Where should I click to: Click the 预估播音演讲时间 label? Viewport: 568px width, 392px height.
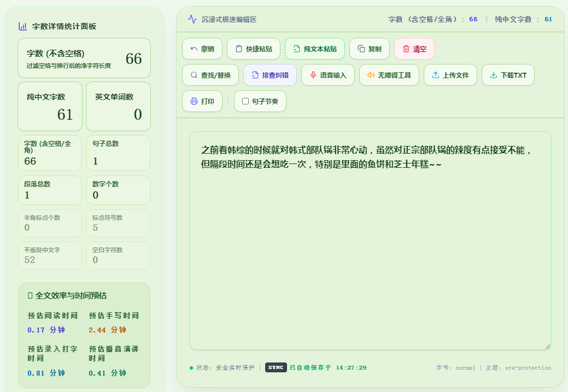[x=114, y=354]
